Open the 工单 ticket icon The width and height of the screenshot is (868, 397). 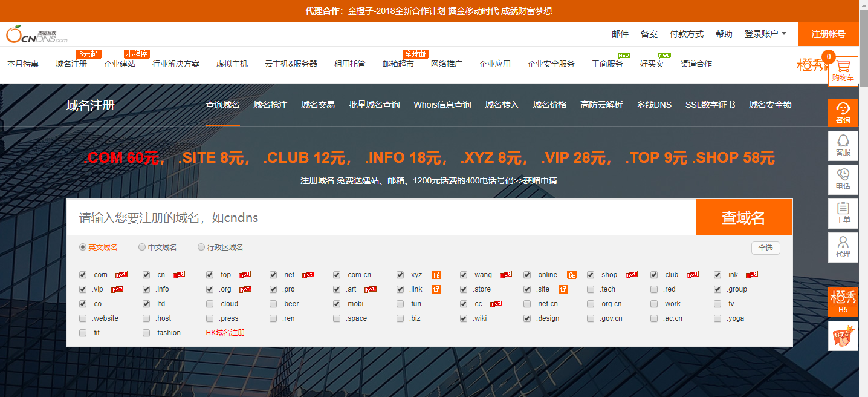[843, 214]
